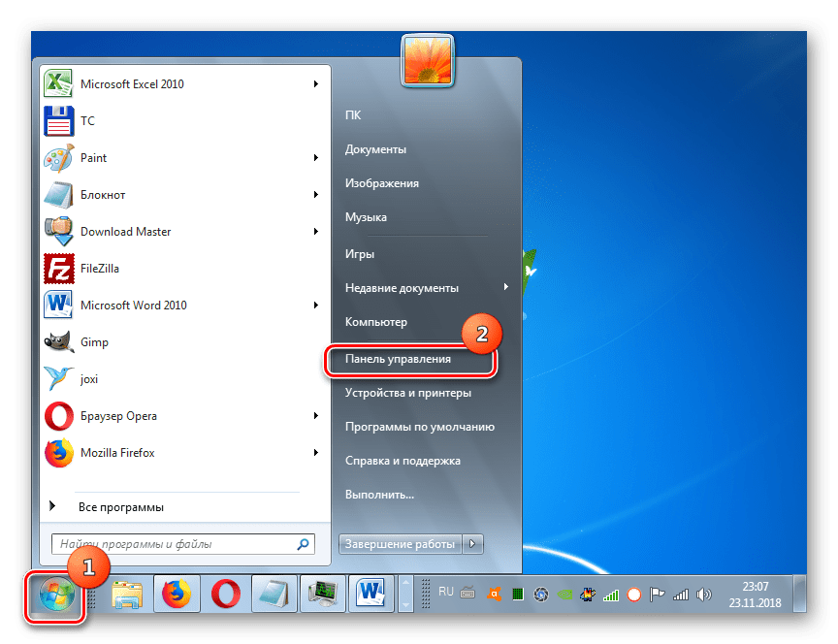Expand the Недавние документы submenu

pos(505,287)
